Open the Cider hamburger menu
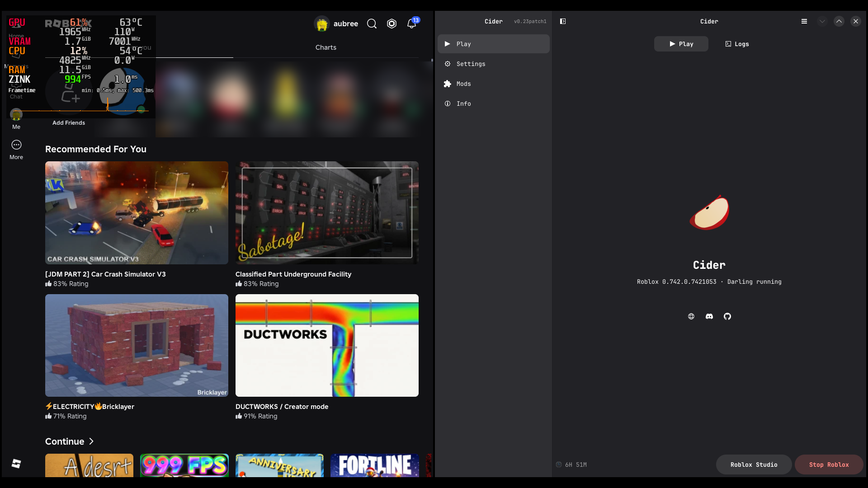 point(804,21)
